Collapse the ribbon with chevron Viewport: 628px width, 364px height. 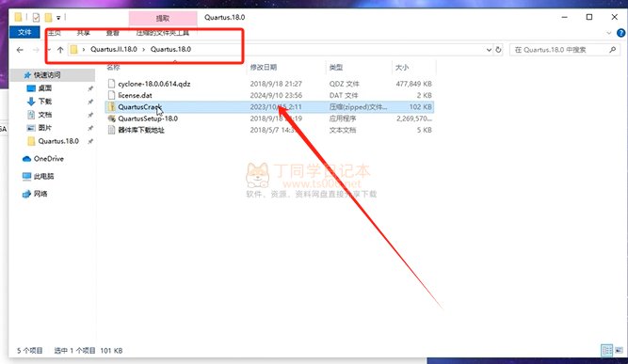[x=609, y=33]
